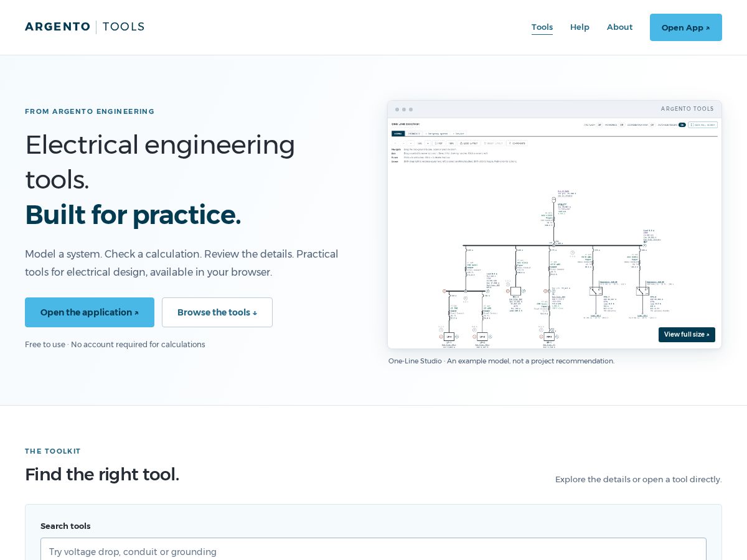Click the Open the application button

point(90,312)
